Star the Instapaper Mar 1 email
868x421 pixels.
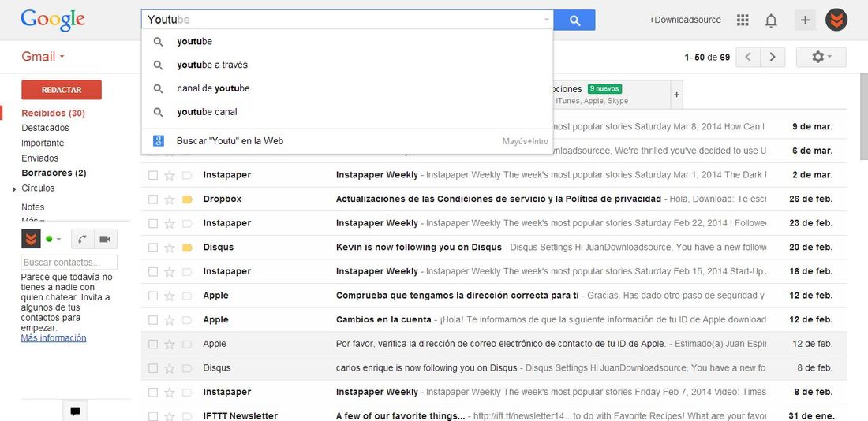170,175
